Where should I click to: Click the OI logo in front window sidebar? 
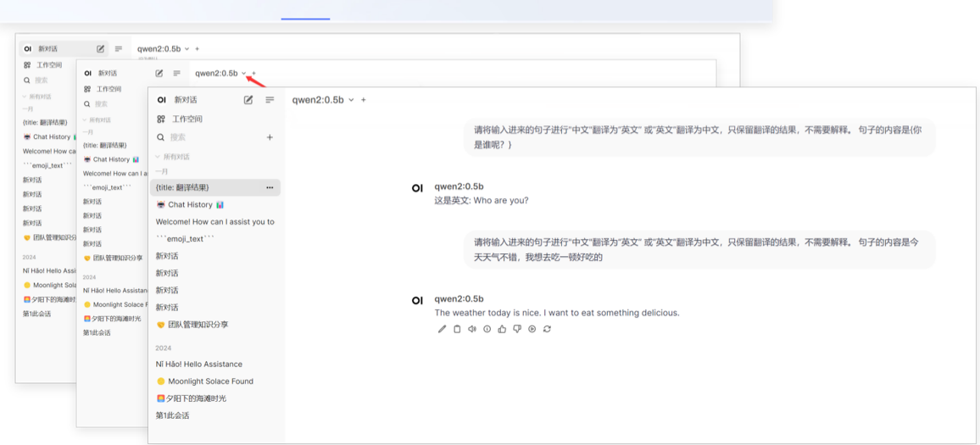coord(161,99)
